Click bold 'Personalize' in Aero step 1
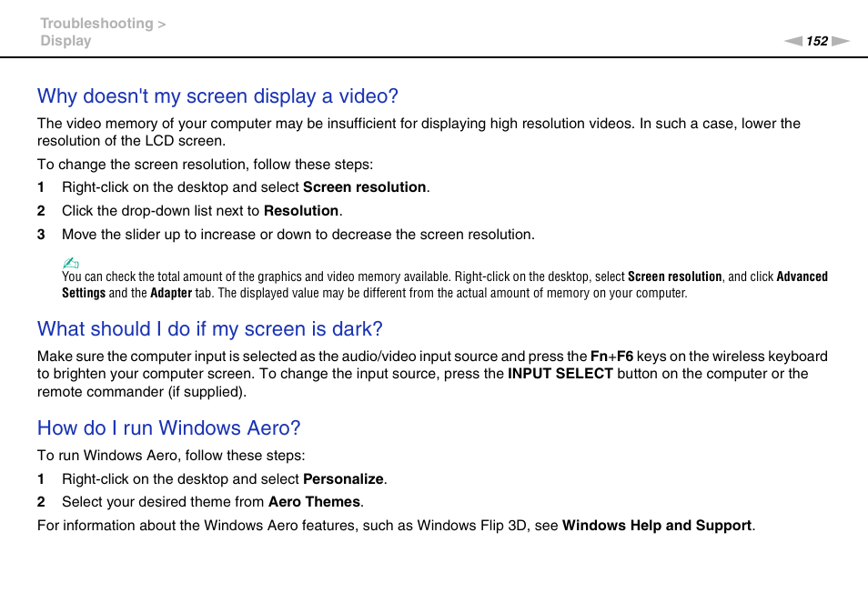This screenshot has height=613, width=868. click(x=343, y=479)
